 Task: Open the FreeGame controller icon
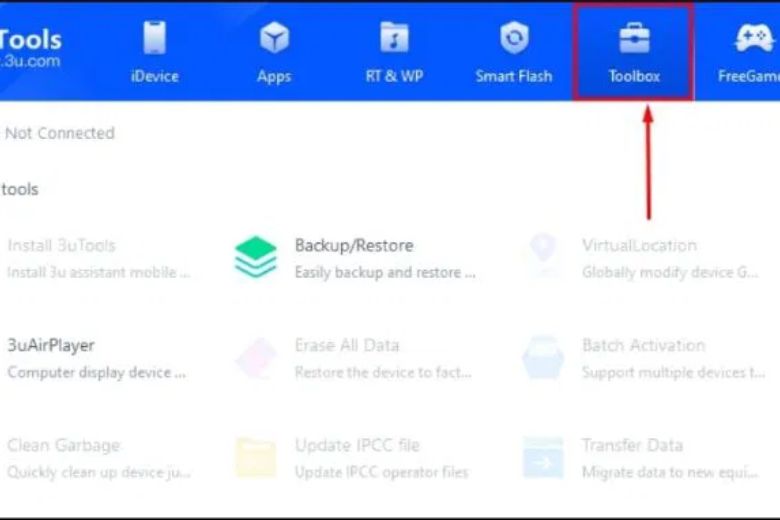[x=752, y=39]
